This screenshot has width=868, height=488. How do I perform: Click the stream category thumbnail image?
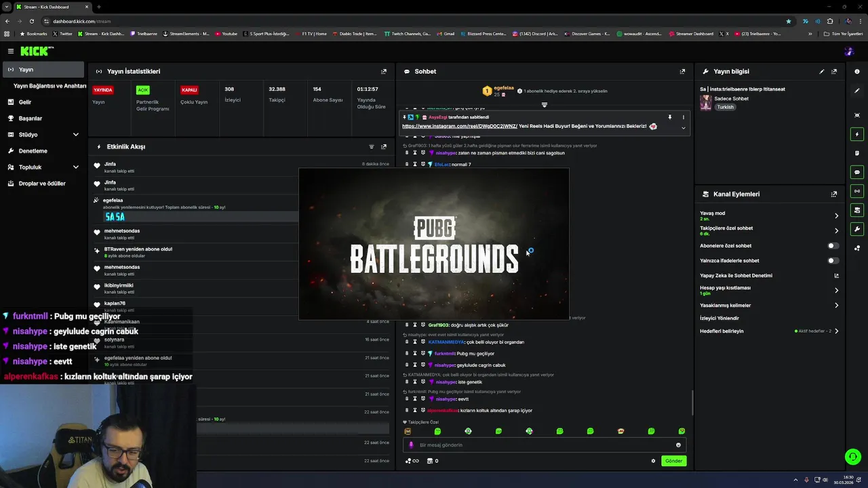tap(706, 102)
